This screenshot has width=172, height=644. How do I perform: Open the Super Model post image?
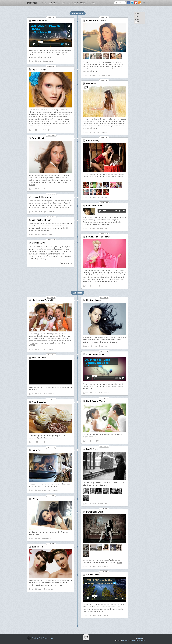click(50, 157)
